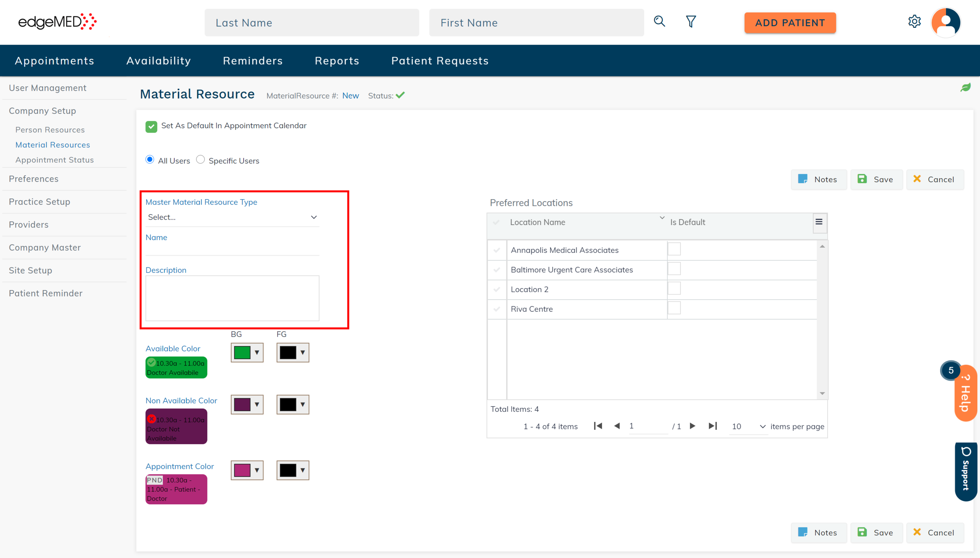Open Available Color BG dropdown arrow

coord(257,353)
